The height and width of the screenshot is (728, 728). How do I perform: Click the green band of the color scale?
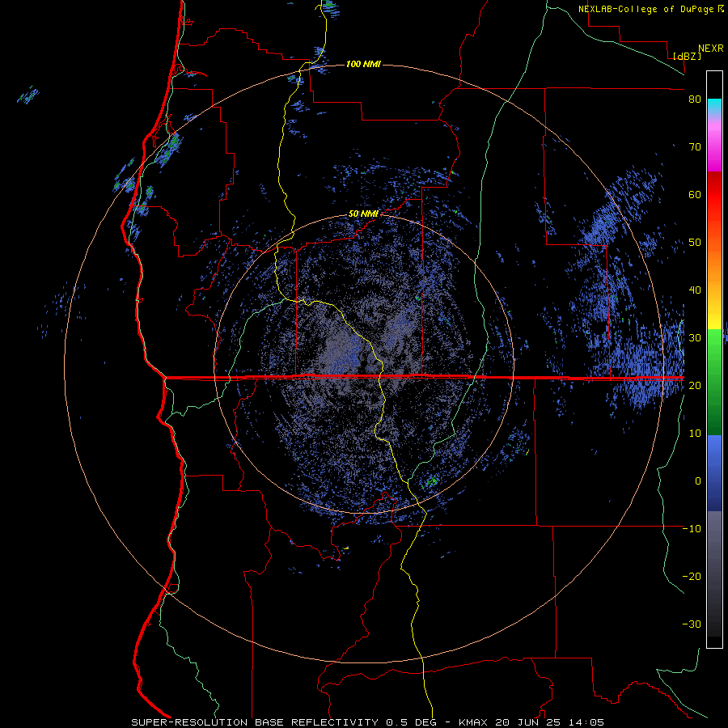point(714,382)
